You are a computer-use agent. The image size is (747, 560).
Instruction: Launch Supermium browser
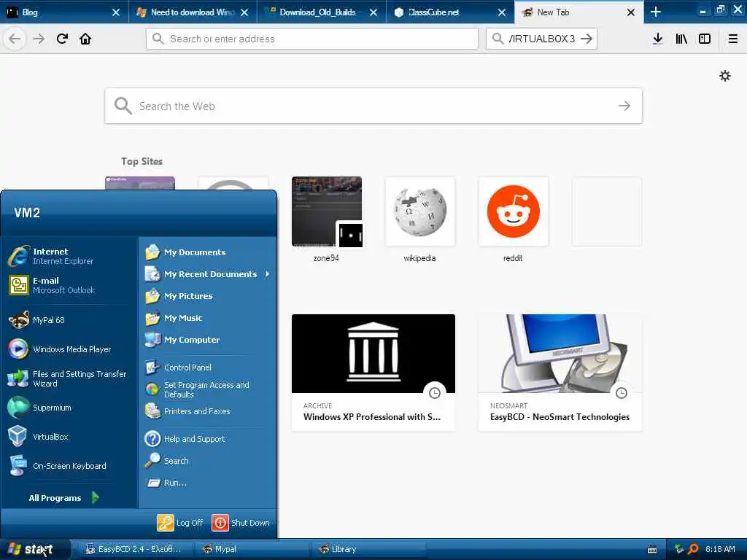coord(69,408)
